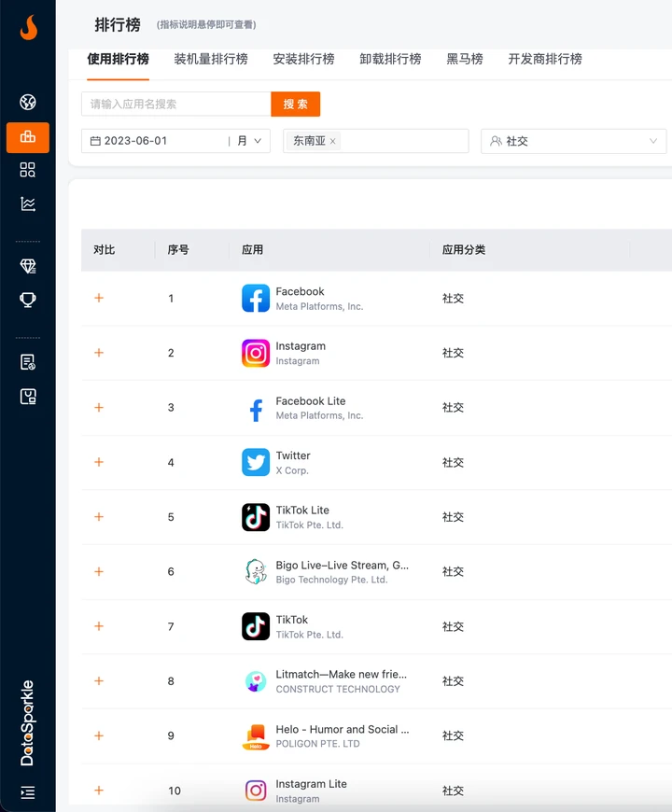
Task: Open the report document sidebar icon
Action: pyautogui.click(x=28, y=362)
